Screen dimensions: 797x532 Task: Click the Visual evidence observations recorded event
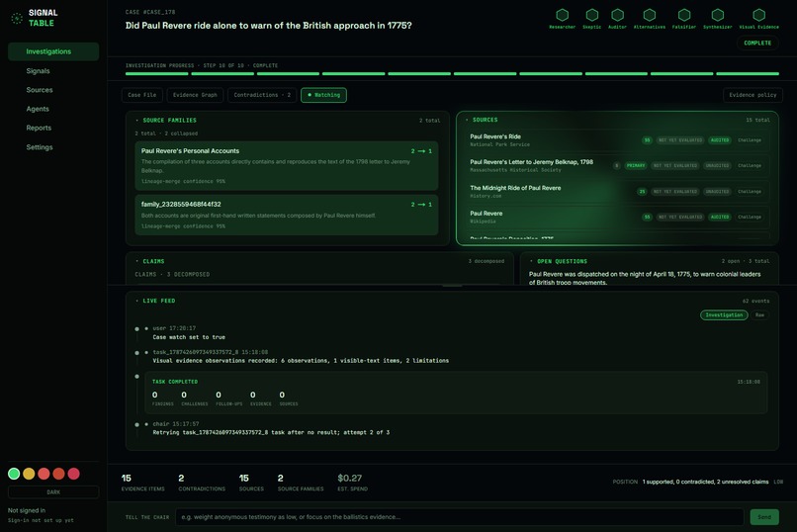pos(301,361)
